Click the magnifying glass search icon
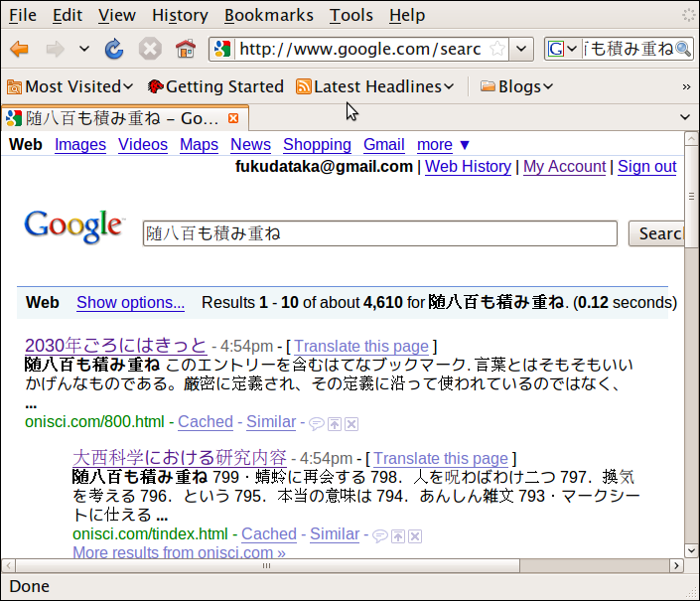This screenshot has width=700, height=601. click(683, 49)
